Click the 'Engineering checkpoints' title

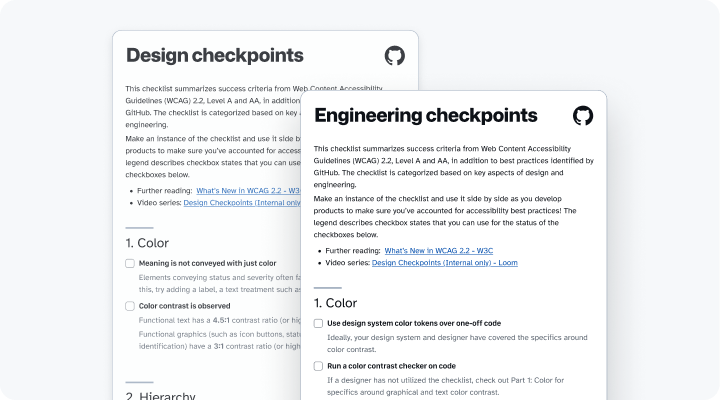pos(425,115)
